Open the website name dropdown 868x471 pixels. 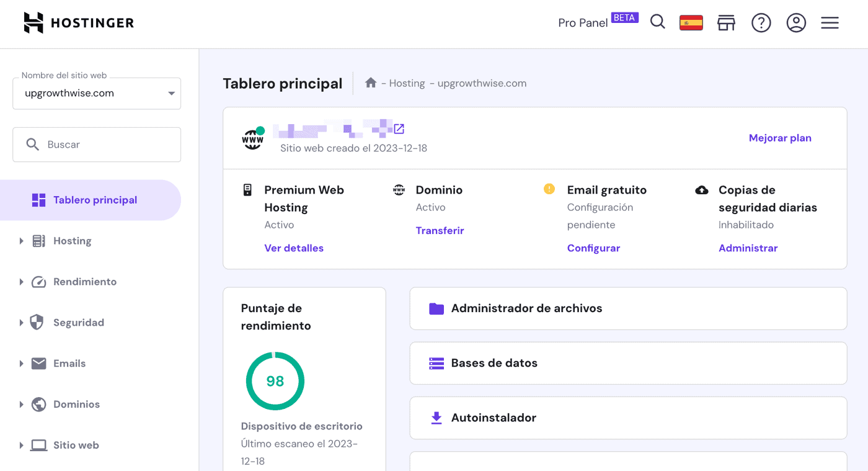97,93
